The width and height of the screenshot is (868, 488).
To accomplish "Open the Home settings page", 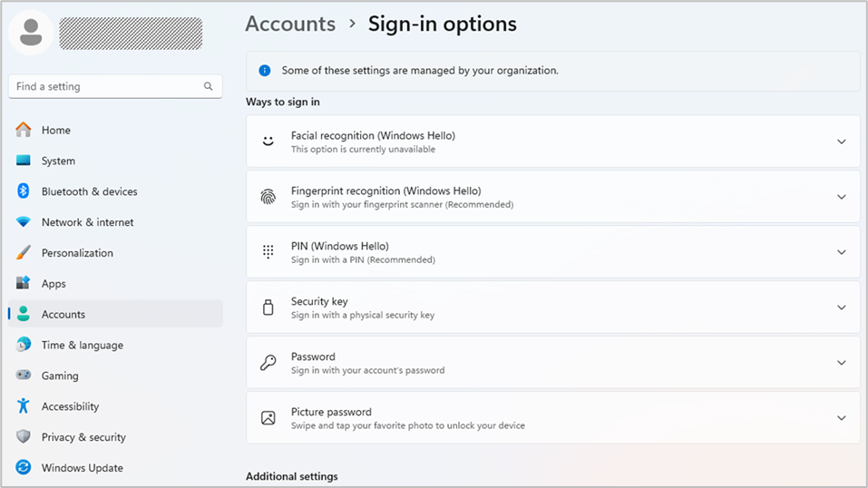I will tap(55, 130).
